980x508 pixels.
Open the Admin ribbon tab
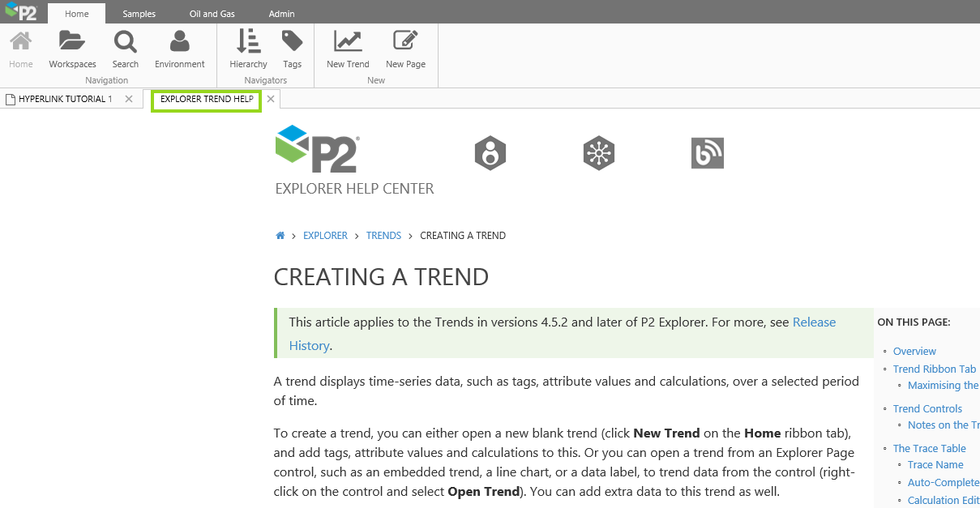click(x=282, y=14)
